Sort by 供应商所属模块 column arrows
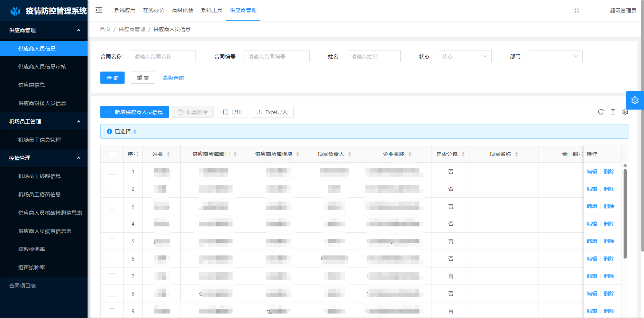Viewport: 644px width, 318px height. pyautogui.click(x=298, y=154)
